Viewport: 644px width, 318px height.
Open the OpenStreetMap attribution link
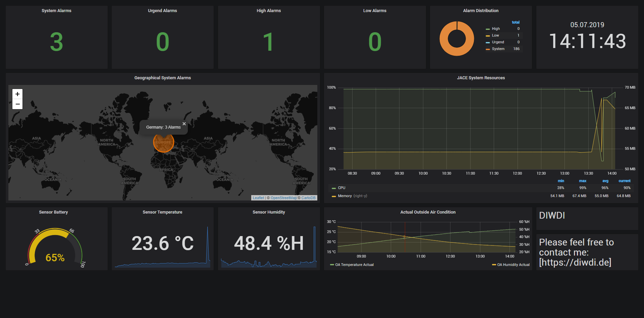point(283,198)
